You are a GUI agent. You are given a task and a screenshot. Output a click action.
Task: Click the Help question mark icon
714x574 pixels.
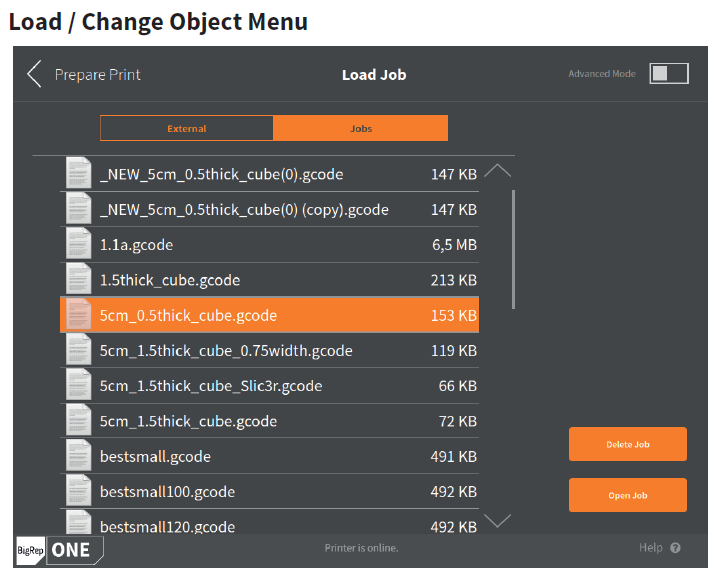[x=675, y=548]
